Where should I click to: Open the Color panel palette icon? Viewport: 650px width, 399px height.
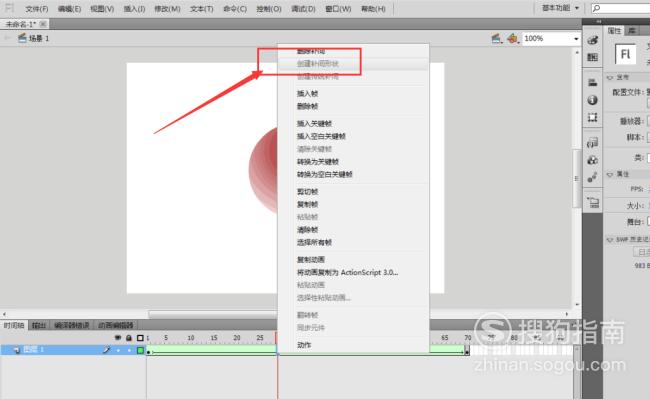tap(592, 40)
